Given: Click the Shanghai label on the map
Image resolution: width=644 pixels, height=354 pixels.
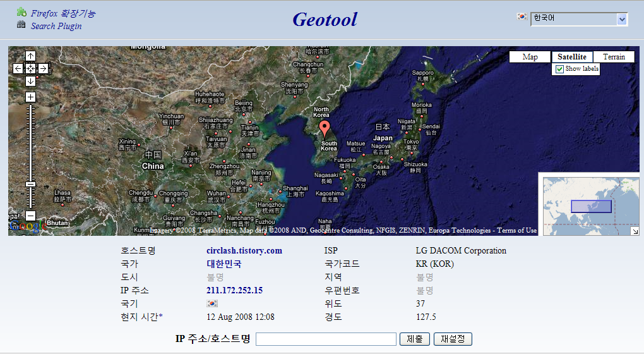Looking at the screenshot, I should click(295, 191).
